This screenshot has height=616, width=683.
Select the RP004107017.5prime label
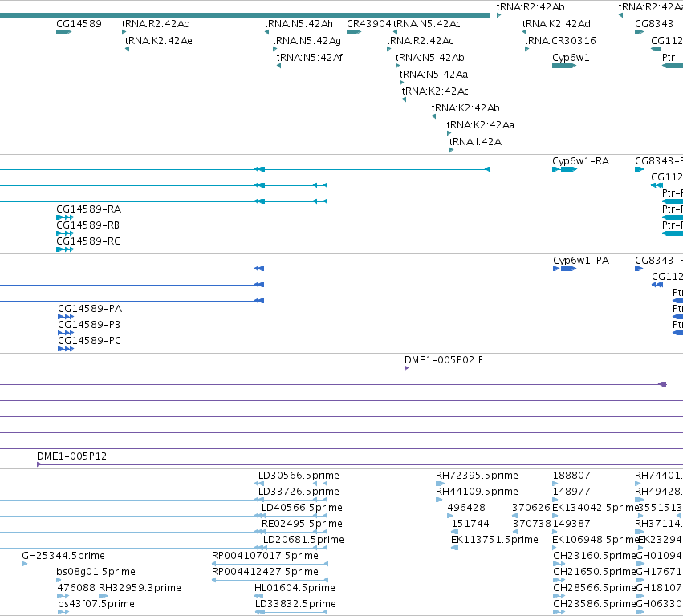coord(265,557)
